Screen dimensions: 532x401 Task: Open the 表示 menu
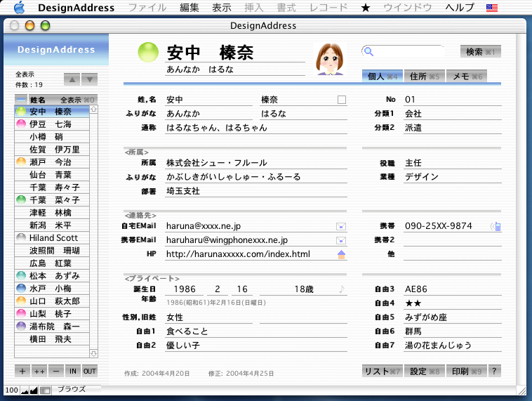(222, 8)
